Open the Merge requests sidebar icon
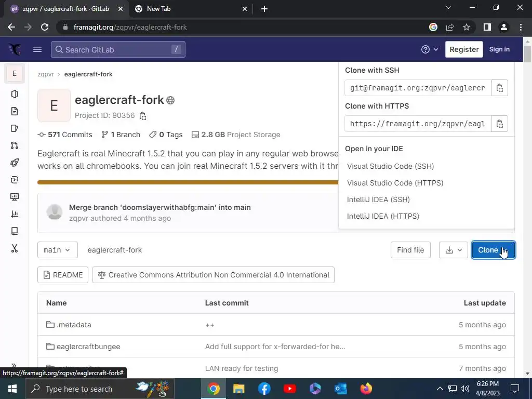The width and height of the screenshot is (532, 399). (15, 145)
